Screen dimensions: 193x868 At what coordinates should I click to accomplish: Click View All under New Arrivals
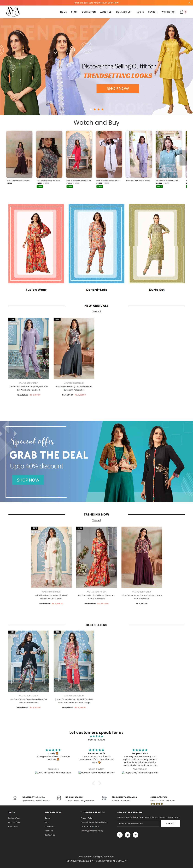click(x=96, y=311)
